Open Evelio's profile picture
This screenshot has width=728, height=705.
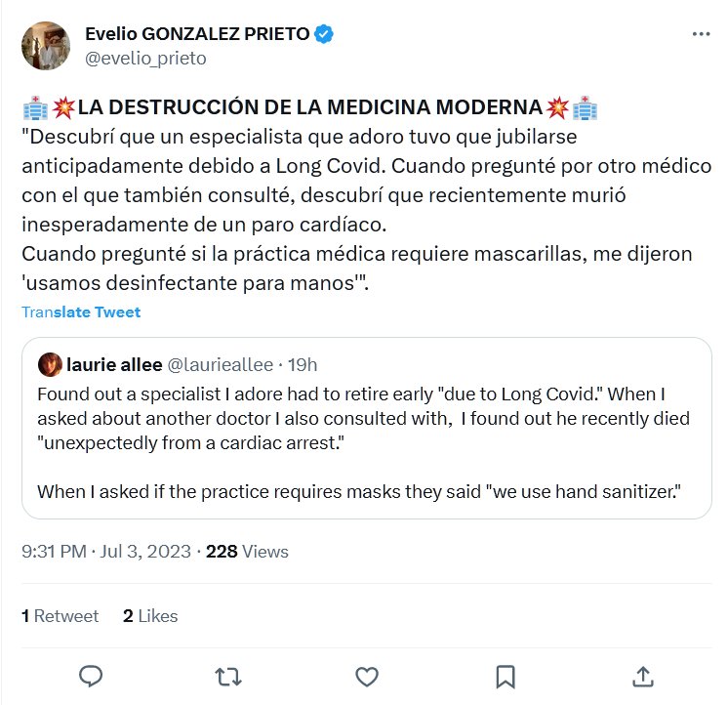click(x=45, y=46)
